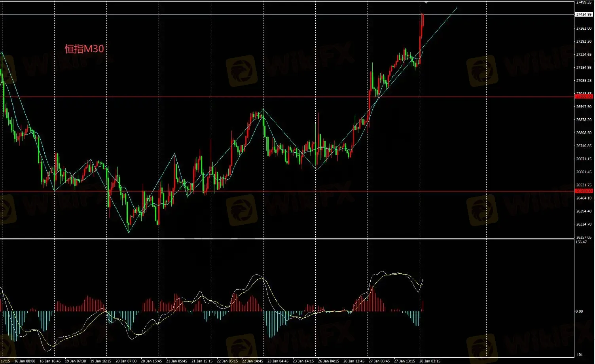
Task: Click the latest red MACD histogram bar
Action: 423,306
